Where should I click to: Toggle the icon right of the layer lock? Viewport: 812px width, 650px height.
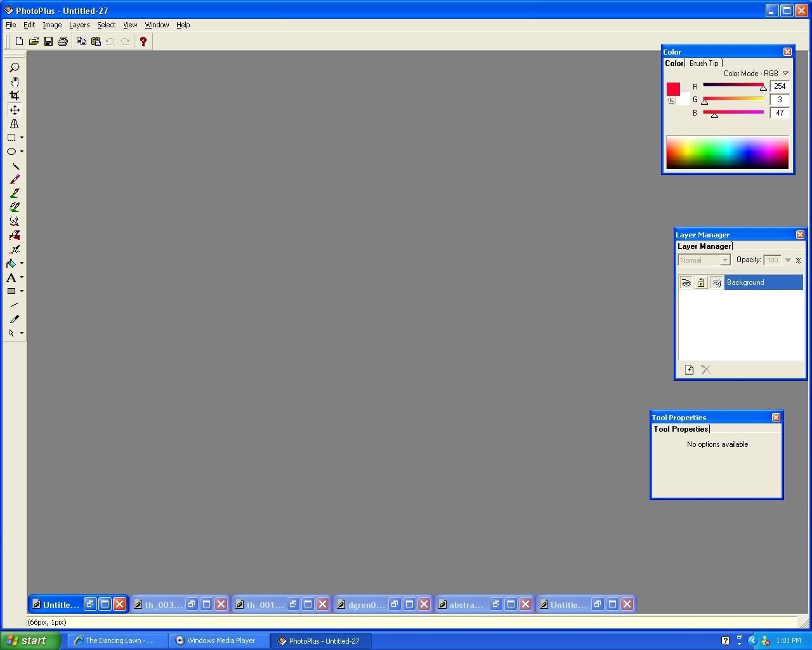716,283
